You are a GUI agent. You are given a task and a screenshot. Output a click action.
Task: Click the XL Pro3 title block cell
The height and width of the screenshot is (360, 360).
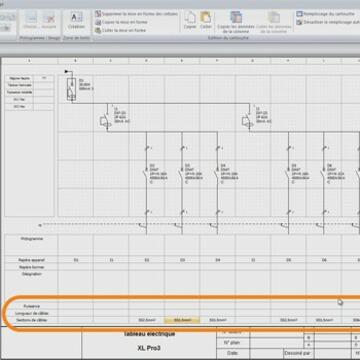click(149, 348)
